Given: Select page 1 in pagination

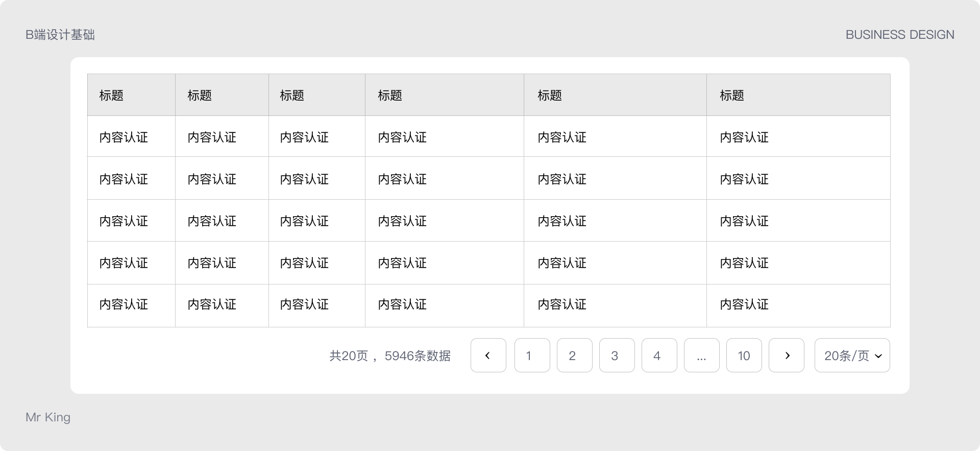Looking at the screenshot, I should pos(532,355).
